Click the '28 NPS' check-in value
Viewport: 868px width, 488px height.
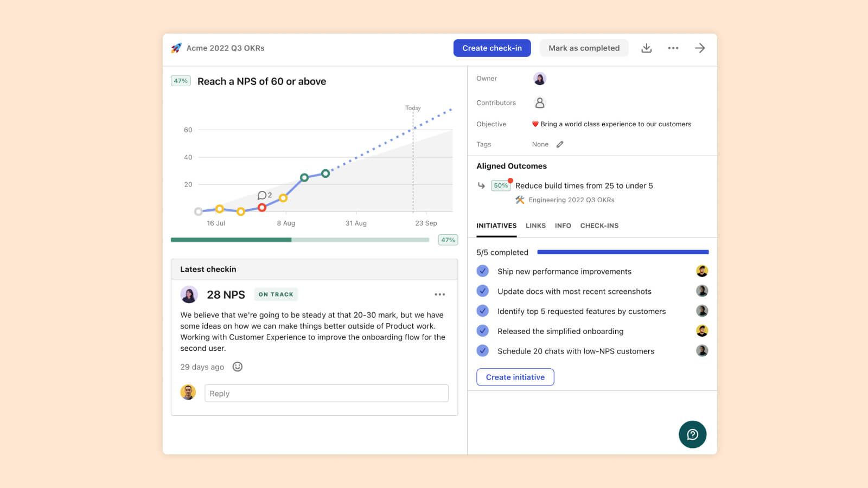[226, 294]
